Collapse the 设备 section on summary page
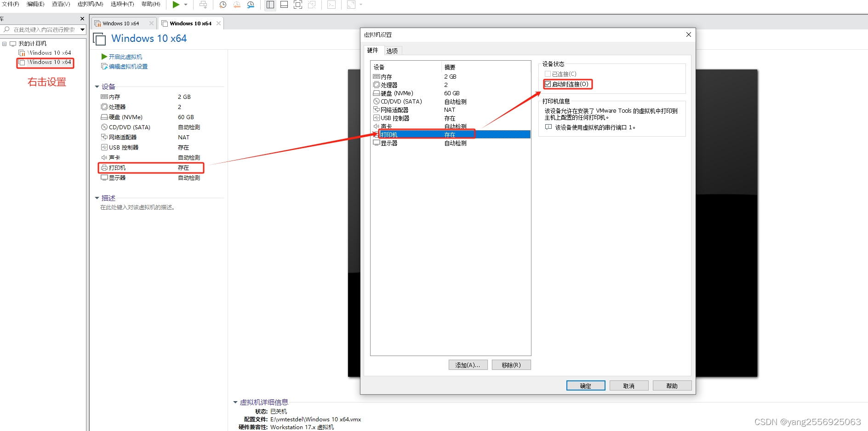The width and height of the screenshot is (868, 431). [97, 86]
